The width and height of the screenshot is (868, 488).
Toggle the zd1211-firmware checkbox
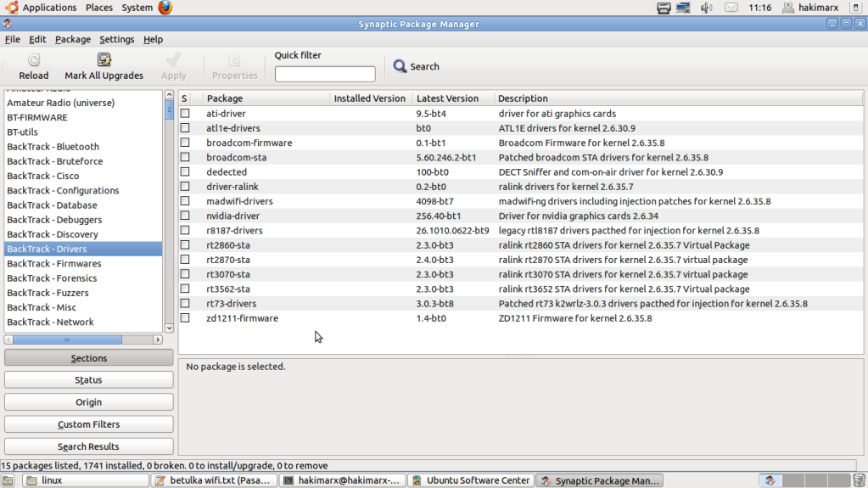[x=185, y=318]
